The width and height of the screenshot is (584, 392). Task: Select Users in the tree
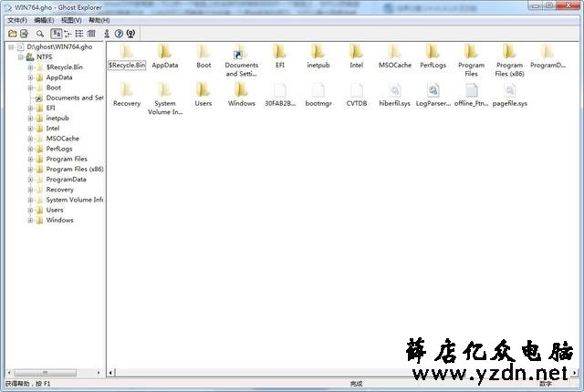click(55, 211)
